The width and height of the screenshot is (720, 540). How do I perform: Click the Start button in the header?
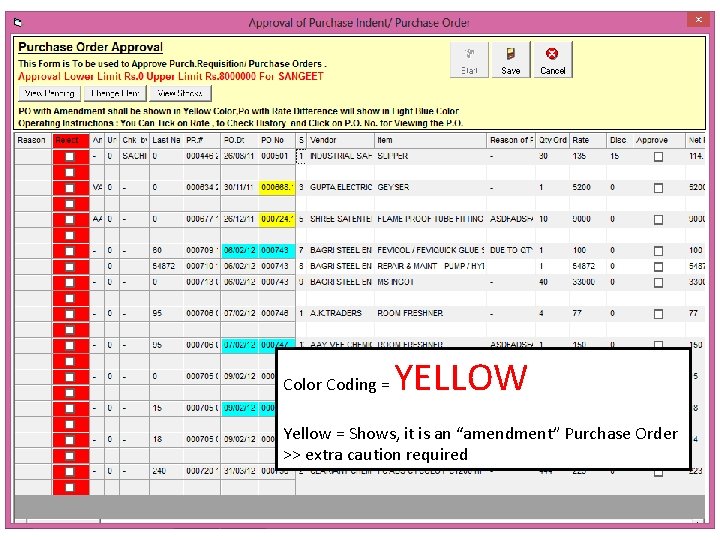(x=469, y=60)
